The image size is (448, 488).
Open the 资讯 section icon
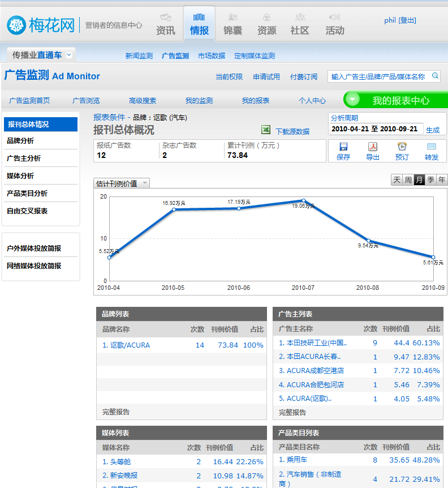click(165, 17)
